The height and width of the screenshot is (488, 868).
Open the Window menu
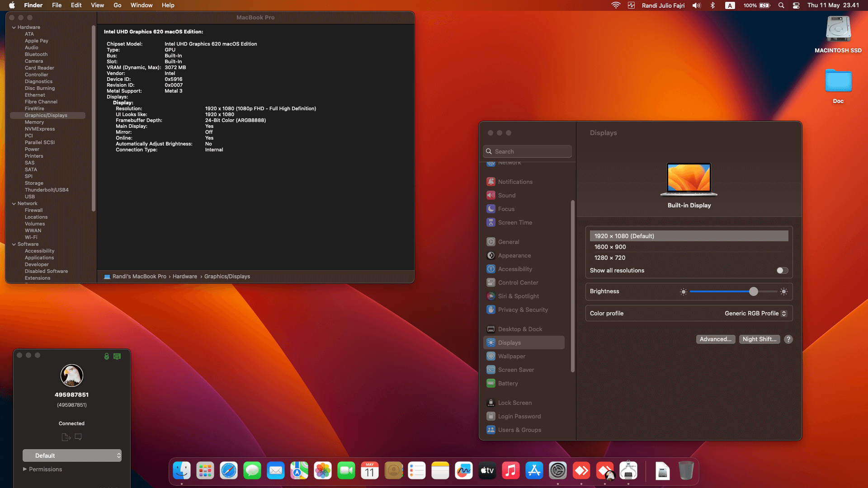[142, 5]
